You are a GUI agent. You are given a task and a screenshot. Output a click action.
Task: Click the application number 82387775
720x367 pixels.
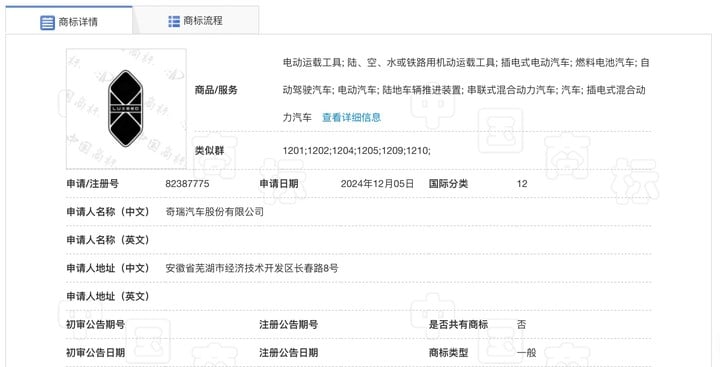187,184
